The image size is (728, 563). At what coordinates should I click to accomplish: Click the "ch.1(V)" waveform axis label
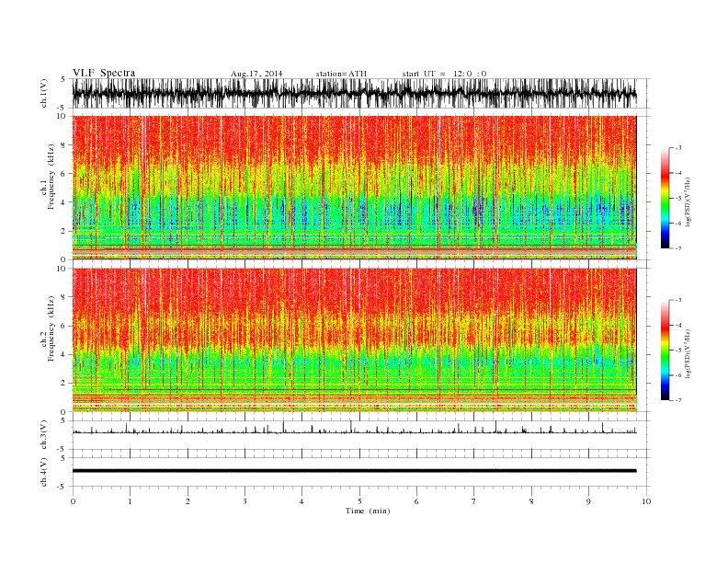tap(44, 93)
